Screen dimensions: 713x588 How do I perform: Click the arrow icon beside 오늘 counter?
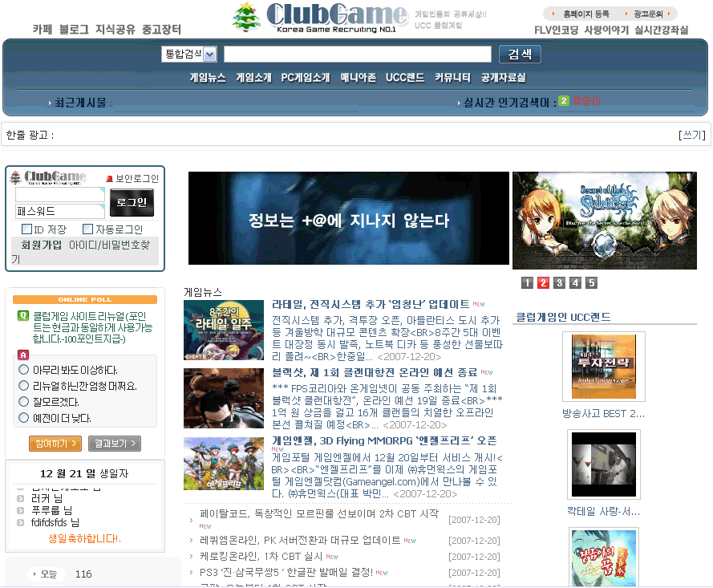(x=34, y=574)
